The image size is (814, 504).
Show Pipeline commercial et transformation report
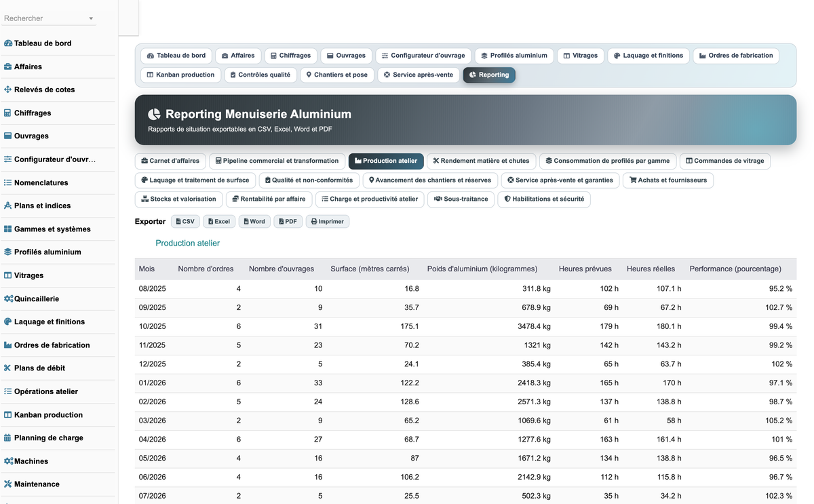277,161
